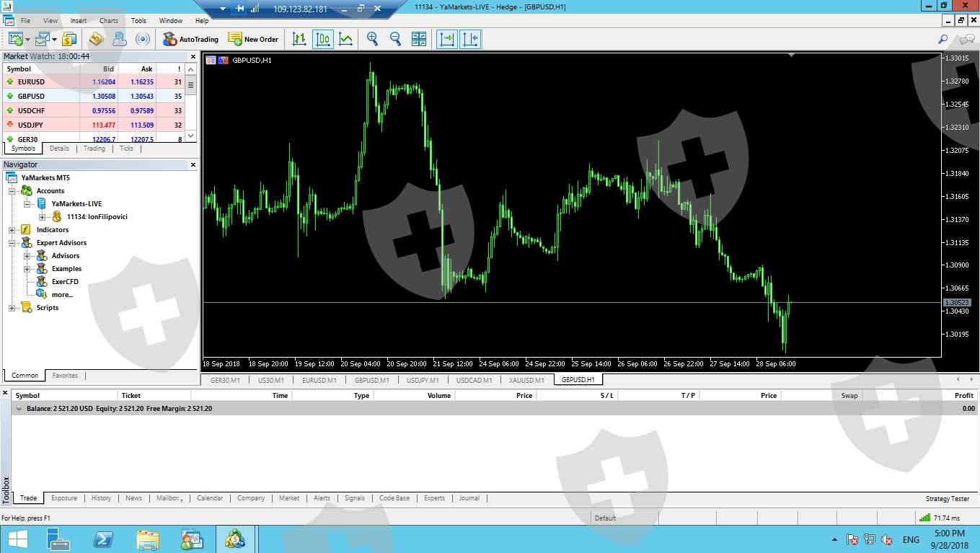Open the search magnifier in toolbar
The image size is (980, 553).
[x=943, y=39]
